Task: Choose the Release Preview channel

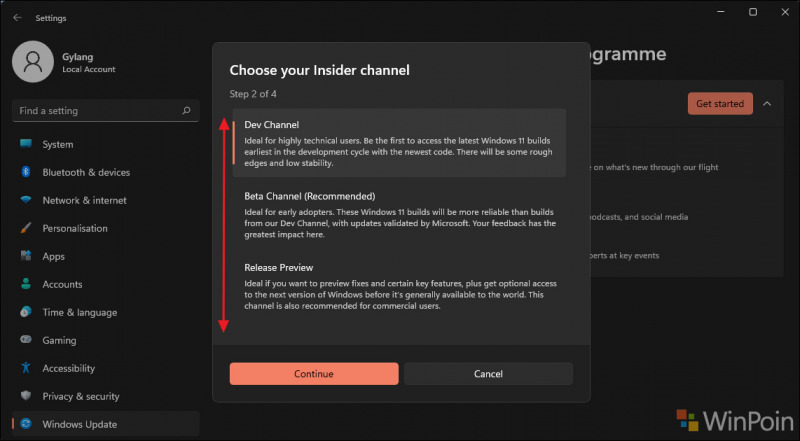Action: coord(399,286)
